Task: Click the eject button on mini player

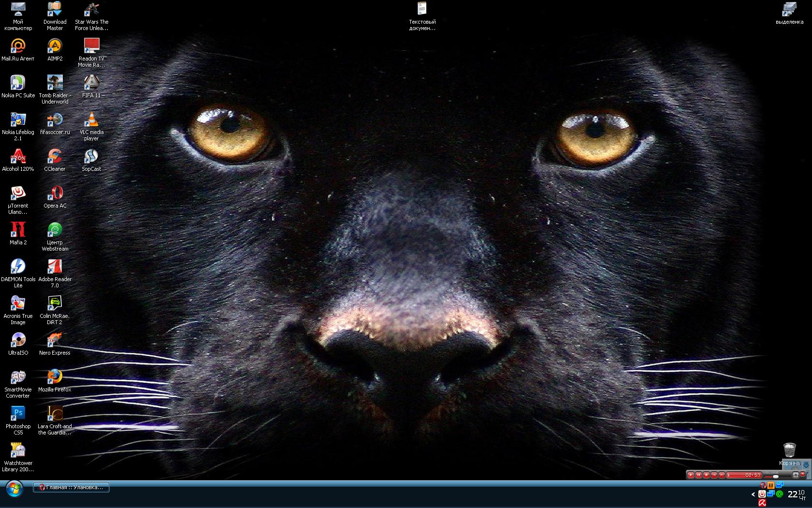Action: coord(796,475)
